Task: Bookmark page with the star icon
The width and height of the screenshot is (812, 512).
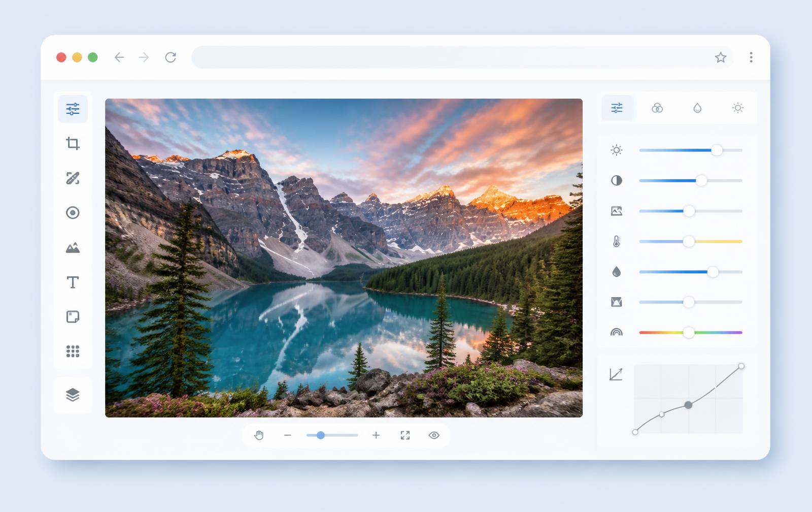Action: pos(721,57)
